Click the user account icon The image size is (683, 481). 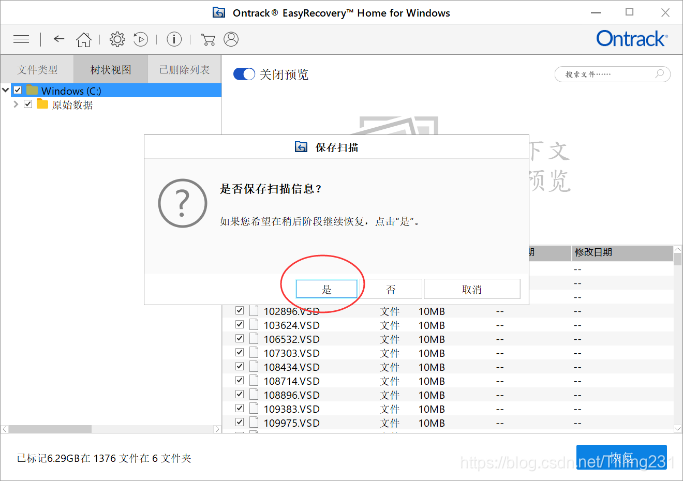click(231, 39)
